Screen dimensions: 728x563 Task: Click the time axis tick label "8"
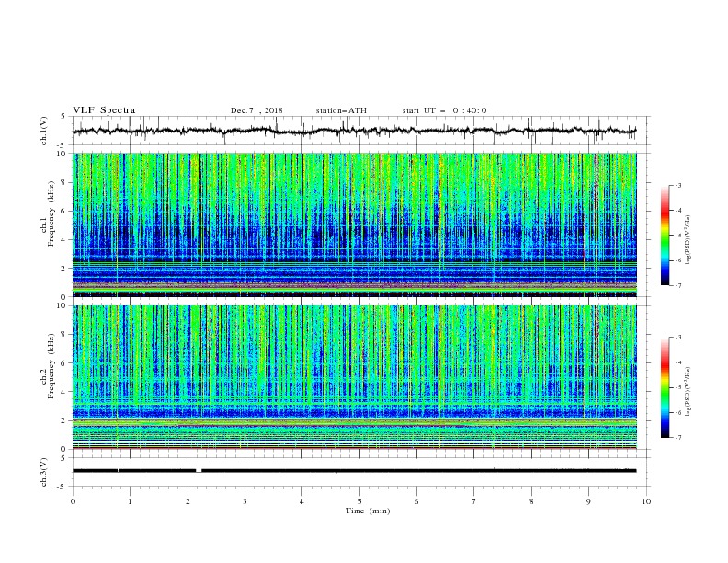click(531, 501)
